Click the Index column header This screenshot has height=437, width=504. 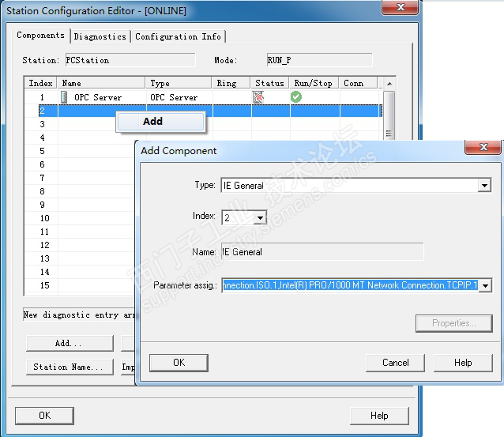click(40, 83)
